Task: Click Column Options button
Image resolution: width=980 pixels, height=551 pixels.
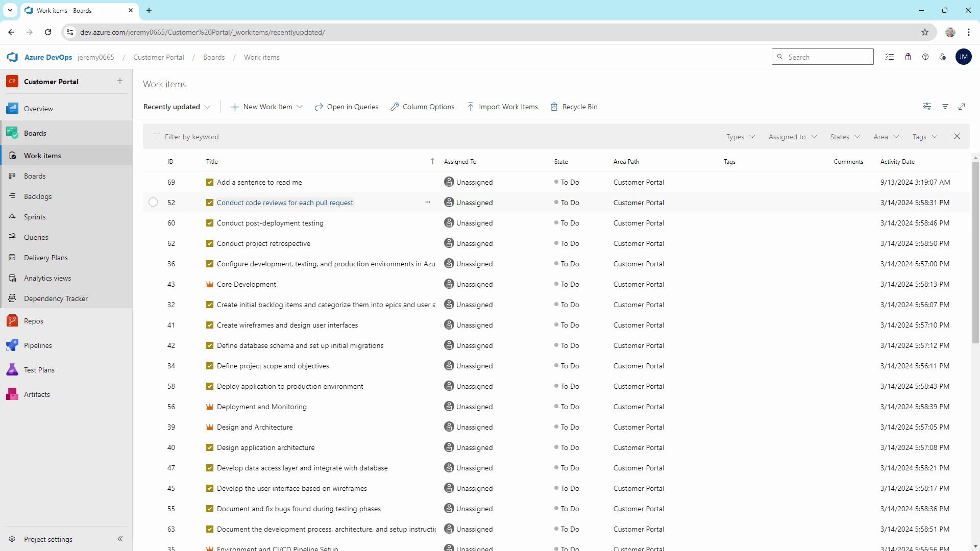Action: click(422, 107)
